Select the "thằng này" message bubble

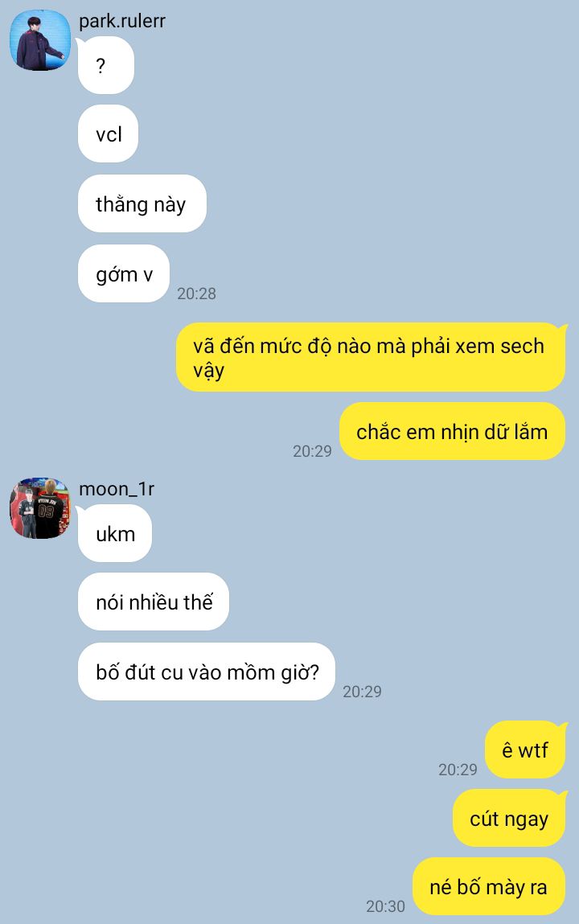(x=142, y=204)
